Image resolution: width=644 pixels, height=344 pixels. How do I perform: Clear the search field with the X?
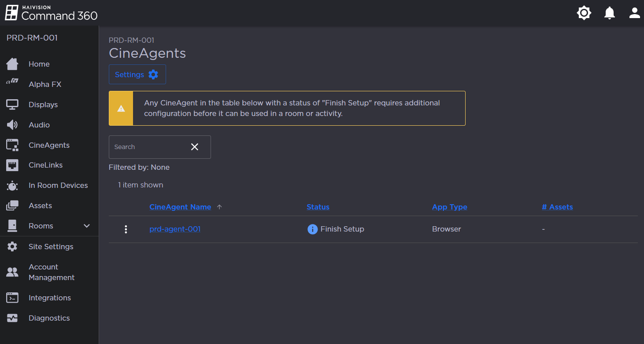click(195, 147)
